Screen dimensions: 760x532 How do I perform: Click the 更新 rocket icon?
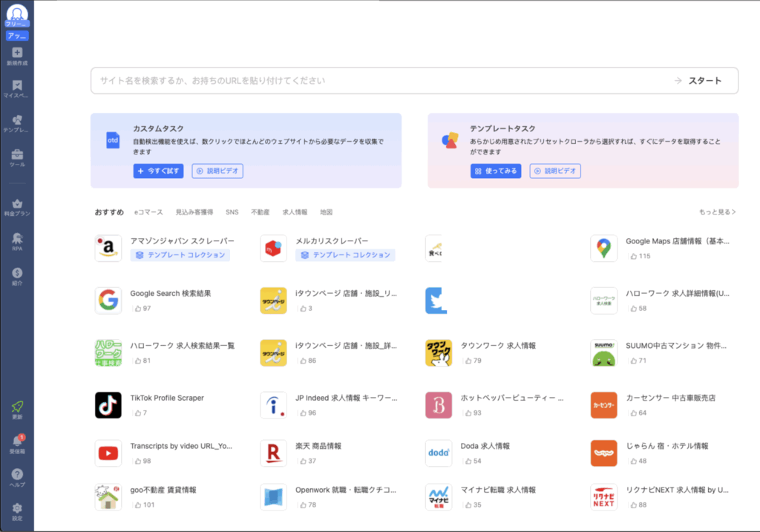(17, 407)
